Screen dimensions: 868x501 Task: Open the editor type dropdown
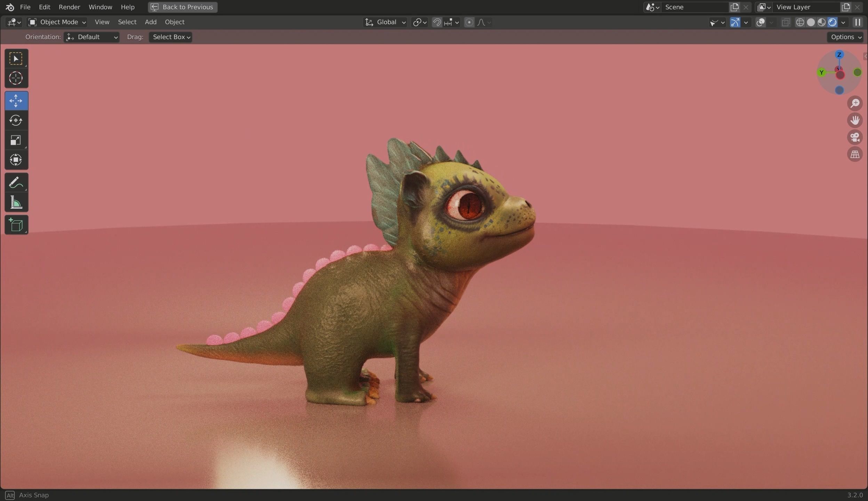click(14, 22)
